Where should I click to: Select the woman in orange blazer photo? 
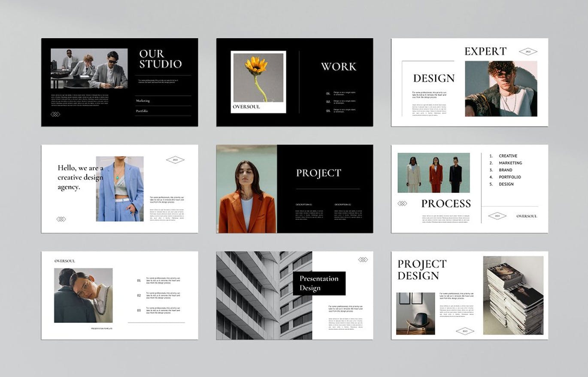[247, 189]
